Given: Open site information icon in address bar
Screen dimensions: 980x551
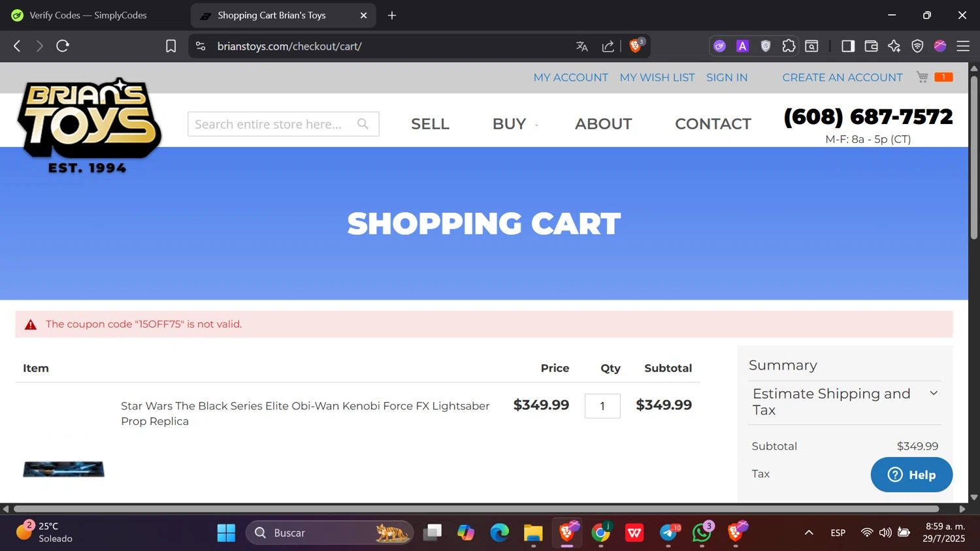Looking at the screenshot, I should click(201, 46).
